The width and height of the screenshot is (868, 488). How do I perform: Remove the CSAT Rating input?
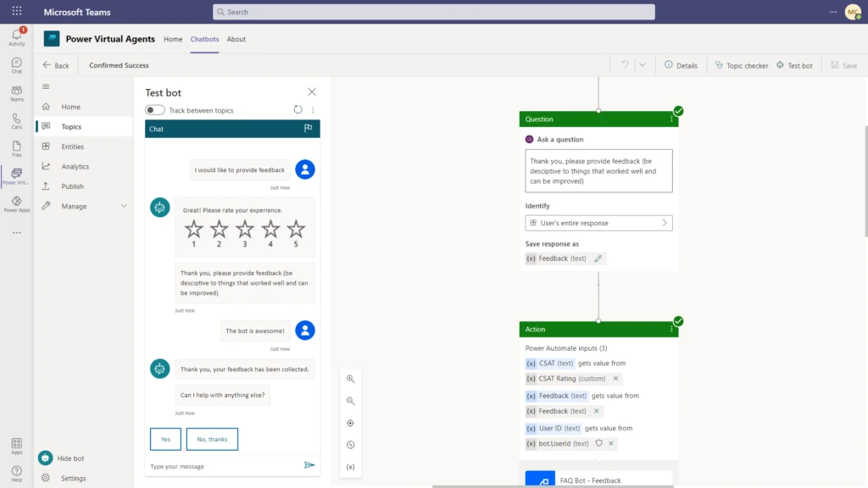tap(615, 379)
